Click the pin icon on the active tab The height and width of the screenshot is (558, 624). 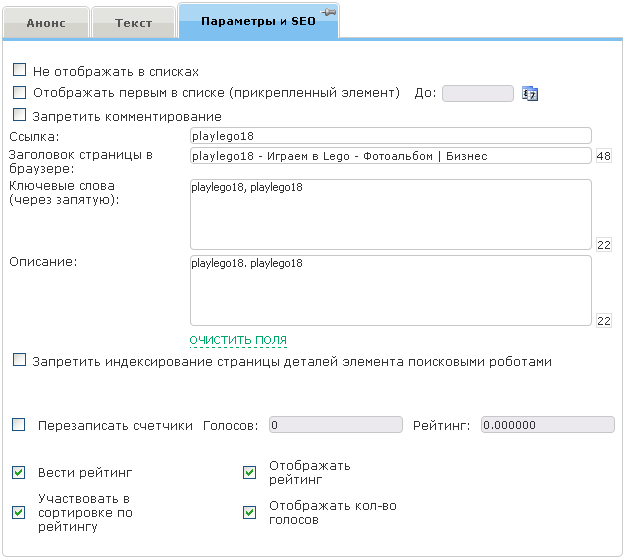pos(328,11)
